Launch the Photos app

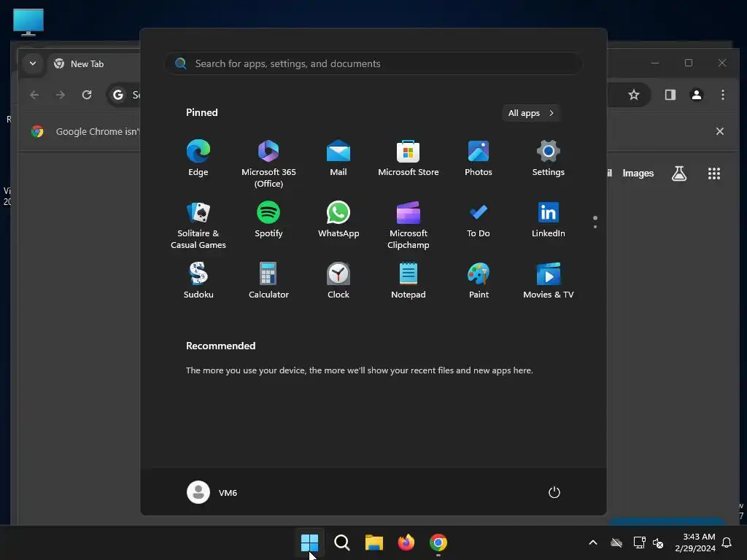pos(479,158)
